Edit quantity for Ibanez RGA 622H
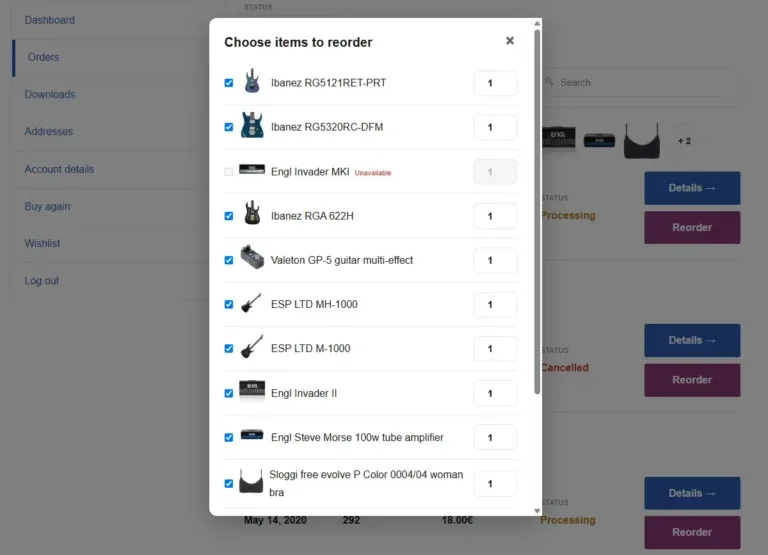Image resolution: width=768 pixels, height=555 pixels. pyautogui.click(x=495, y=216)
